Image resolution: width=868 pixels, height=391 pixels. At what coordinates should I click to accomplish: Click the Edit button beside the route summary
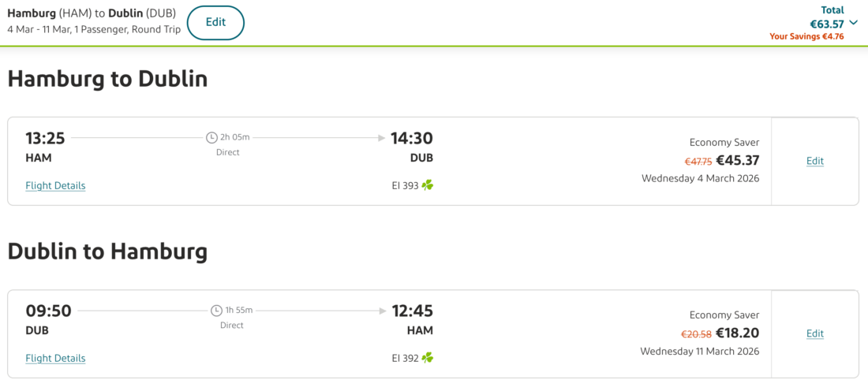point(215,23)
